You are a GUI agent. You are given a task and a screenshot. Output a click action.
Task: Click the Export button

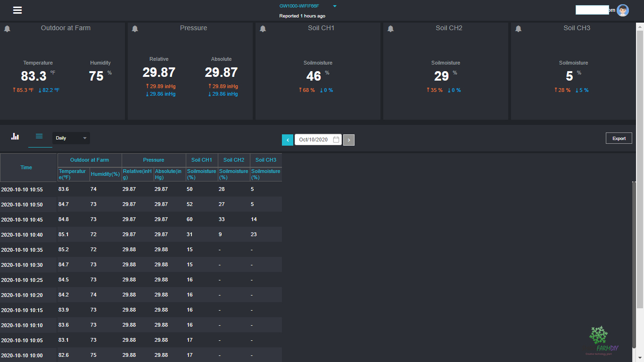coord(619,138)
